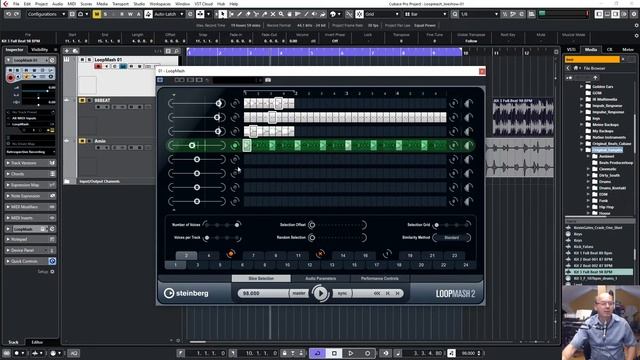Click the Stop button in transport bar

tap(334, 353)
